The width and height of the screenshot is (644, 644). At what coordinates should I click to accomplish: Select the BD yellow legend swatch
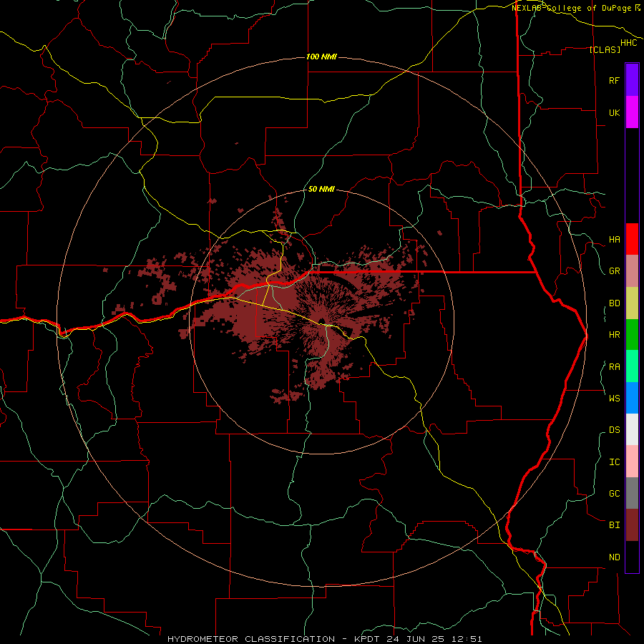coord(632,303)
